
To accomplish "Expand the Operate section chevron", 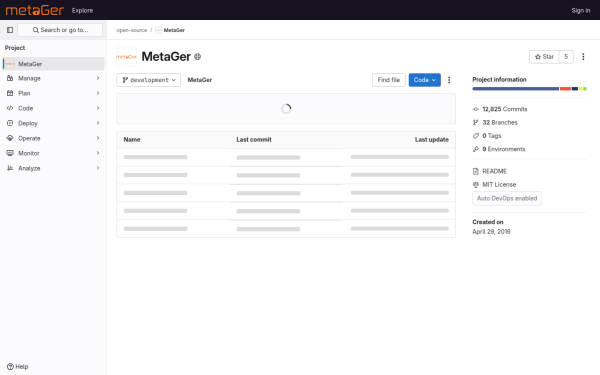I will (x=98, y=138).
